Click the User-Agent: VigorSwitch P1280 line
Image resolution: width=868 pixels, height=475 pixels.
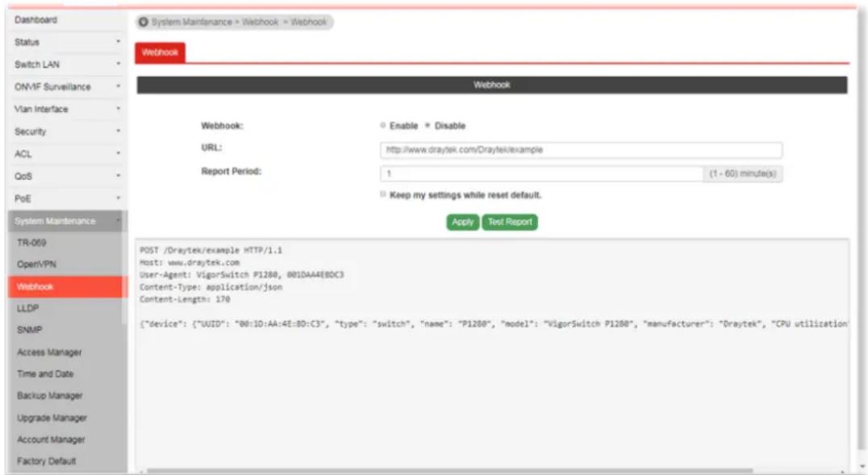point(241,274)
